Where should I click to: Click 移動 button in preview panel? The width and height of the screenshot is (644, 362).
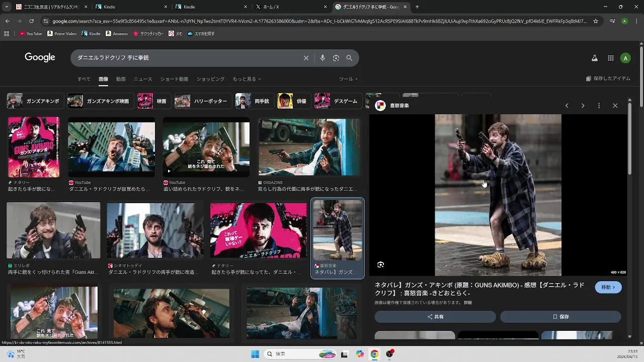click(x=608, y=287)
